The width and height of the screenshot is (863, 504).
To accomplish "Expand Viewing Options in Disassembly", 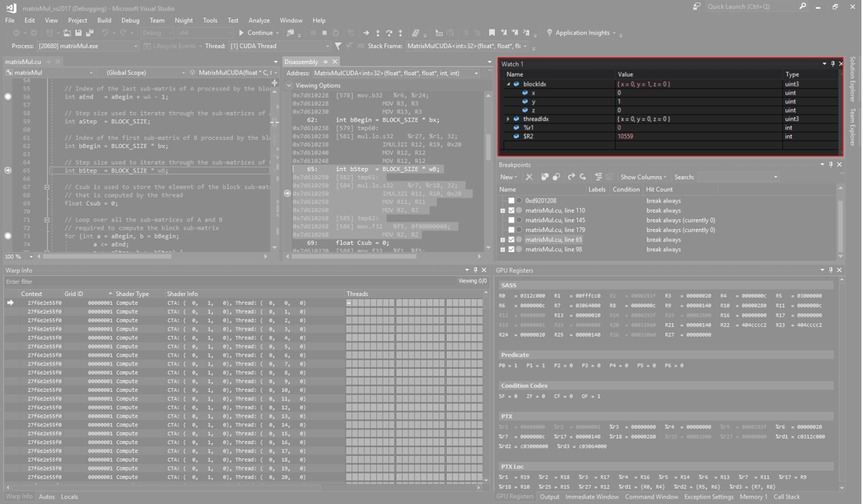I will pyautogui.click(x=290, y=86).
